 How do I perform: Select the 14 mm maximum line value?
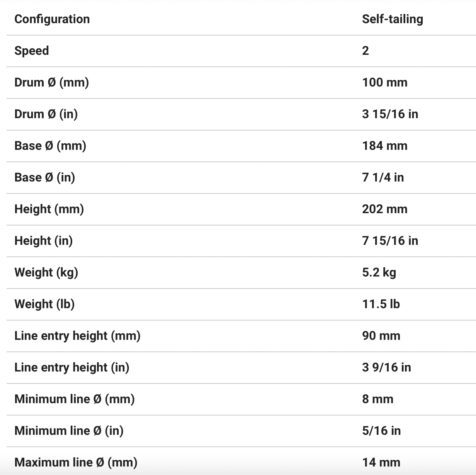click(381, 462)
